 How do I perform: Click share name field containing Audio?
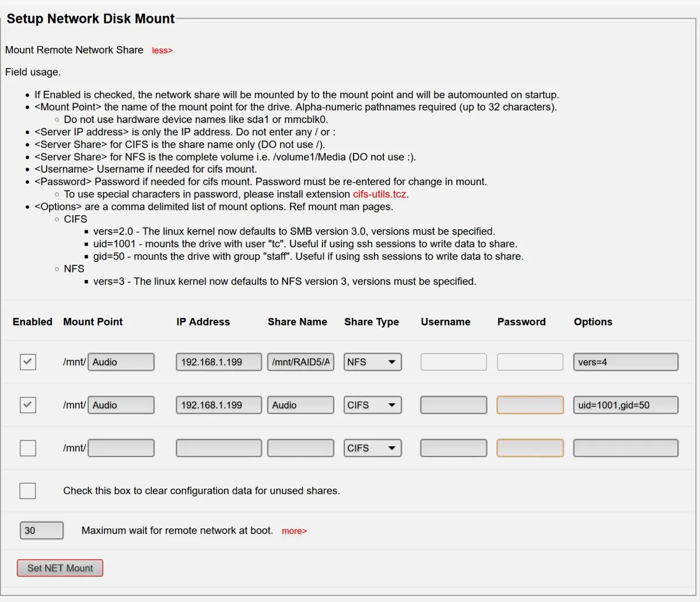coord(301,405)
